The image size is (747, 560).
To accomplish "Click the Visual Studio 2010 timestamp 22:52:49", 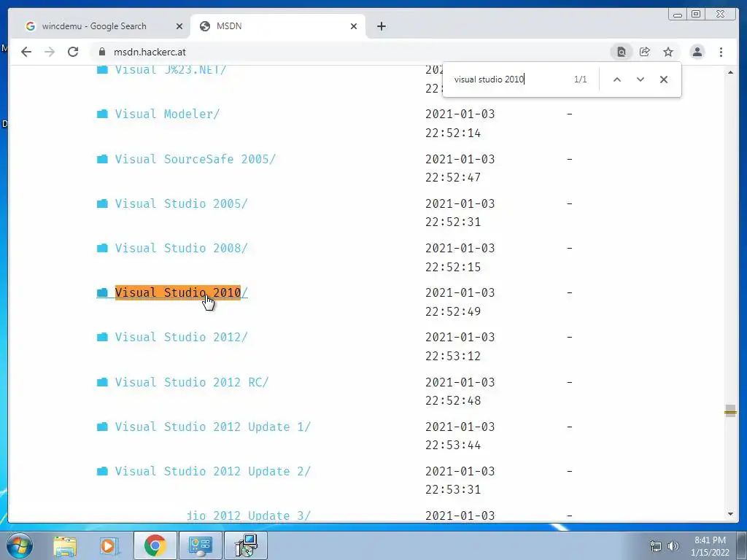I will pos(453,311).
